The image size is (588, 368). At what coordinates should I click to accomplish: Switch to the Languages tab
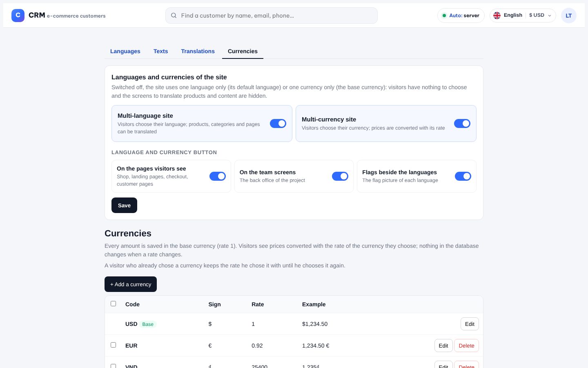(x=125, y=51)
